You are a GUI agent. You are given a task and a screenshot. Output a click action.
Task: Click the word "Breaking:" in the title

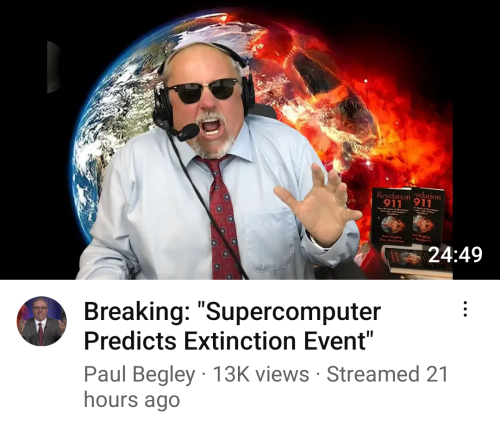tap(134, 311)
